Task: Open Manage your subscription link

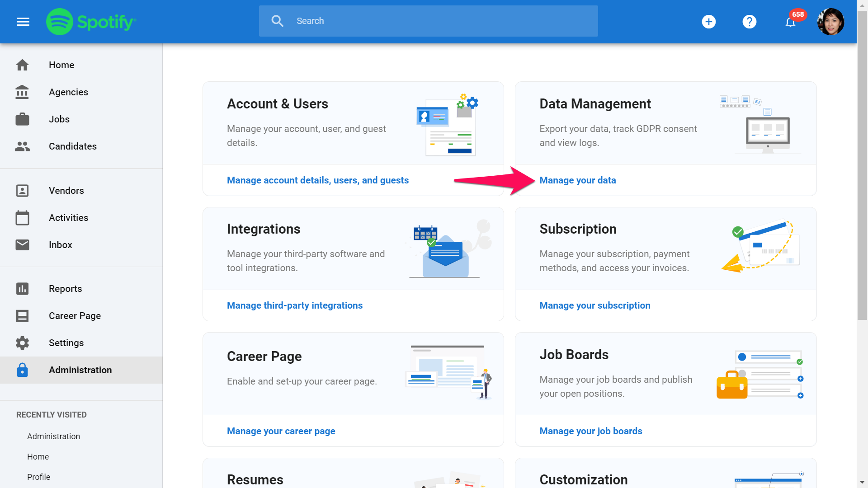Action: 594,305
